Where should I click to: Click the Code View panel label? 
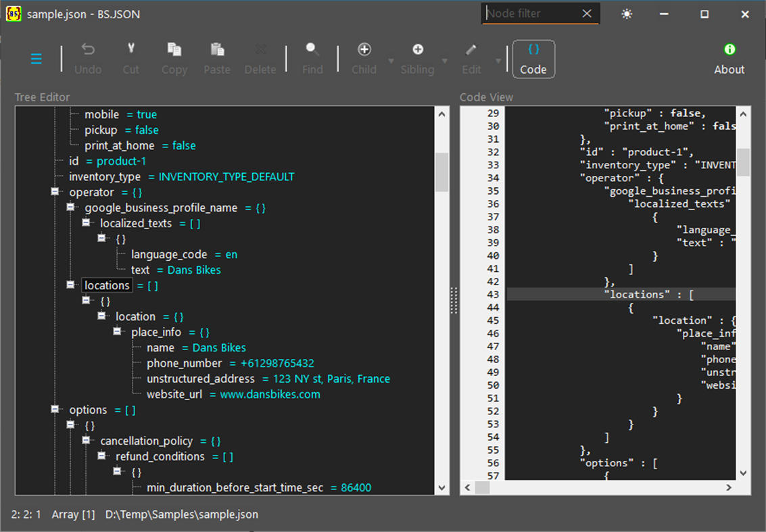tap(487, 97)
